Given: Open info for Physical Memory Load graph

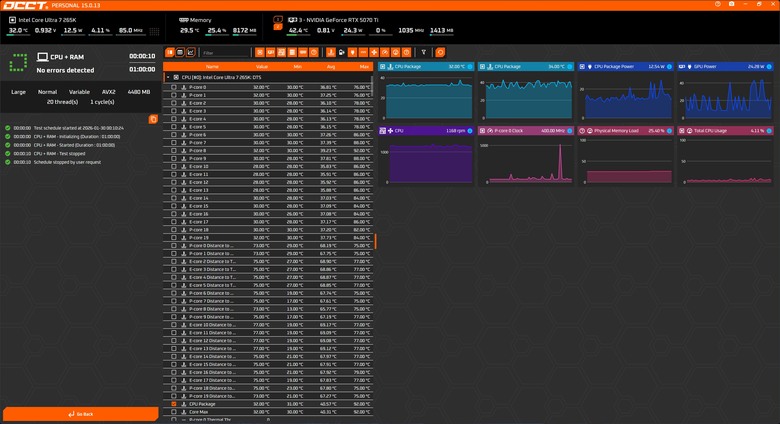Looking at the screenshot, I should tap(670, 131).
